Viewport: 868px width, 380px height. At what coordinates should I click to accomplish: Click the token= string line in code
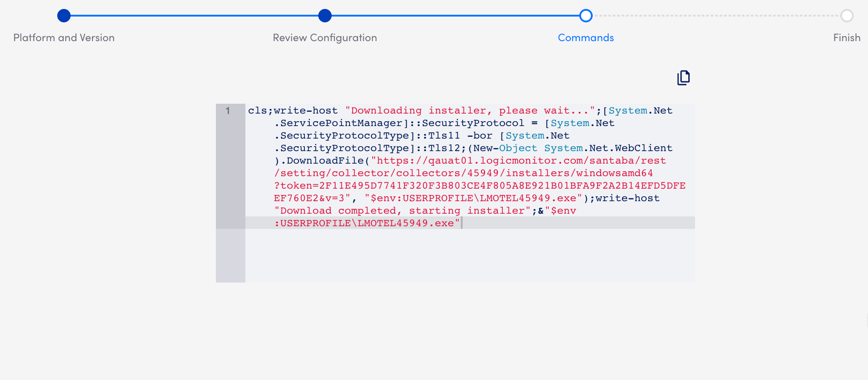click(479, 186)
